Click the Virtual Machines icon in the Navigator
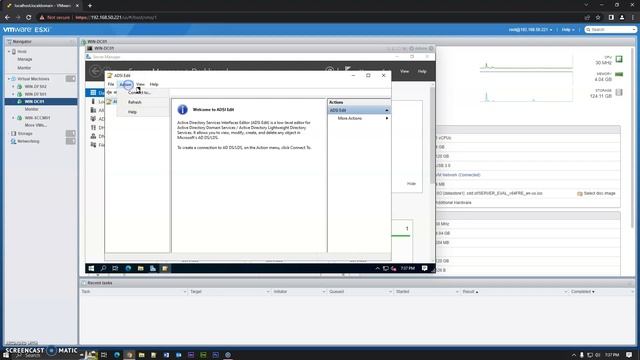 13,79
